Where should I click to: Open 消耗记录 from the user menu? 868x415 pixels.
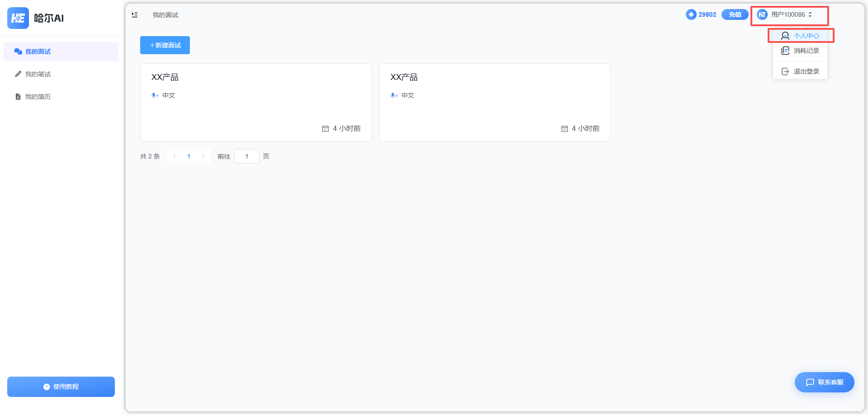(x=801, y=51)
